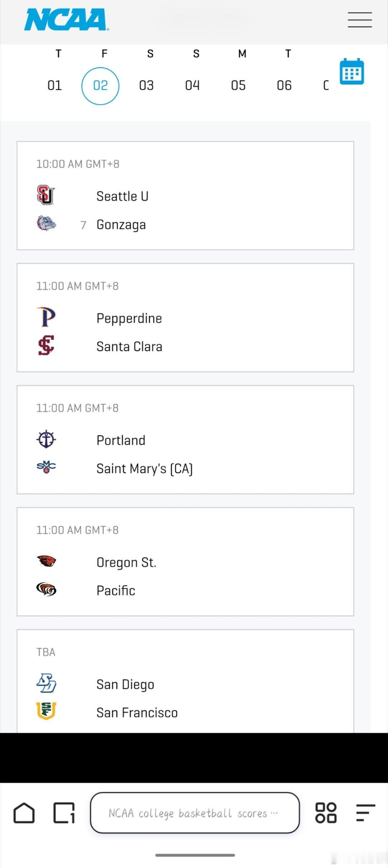Tap the San Francisco team logo

(x=46, y=711)
